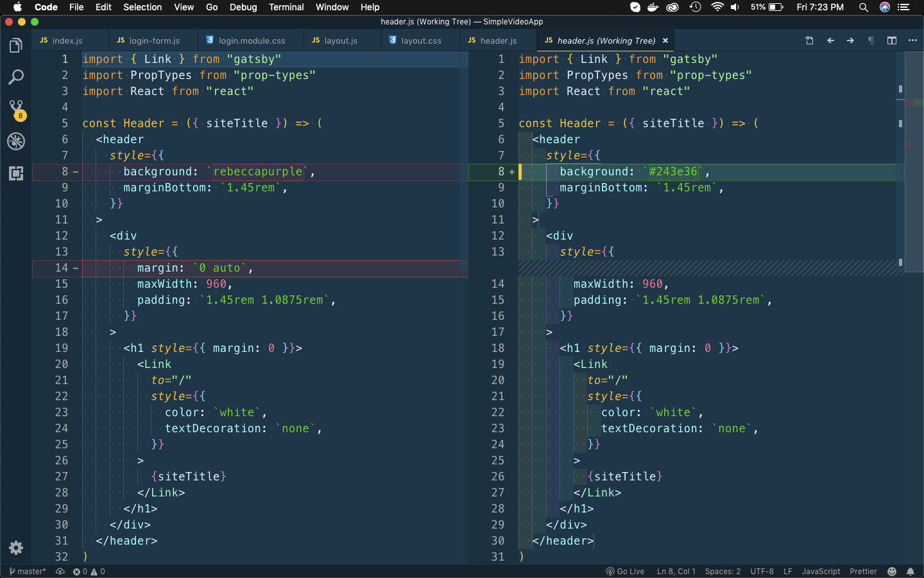
Task: Open the Debug menu
Action: [243, 7]
